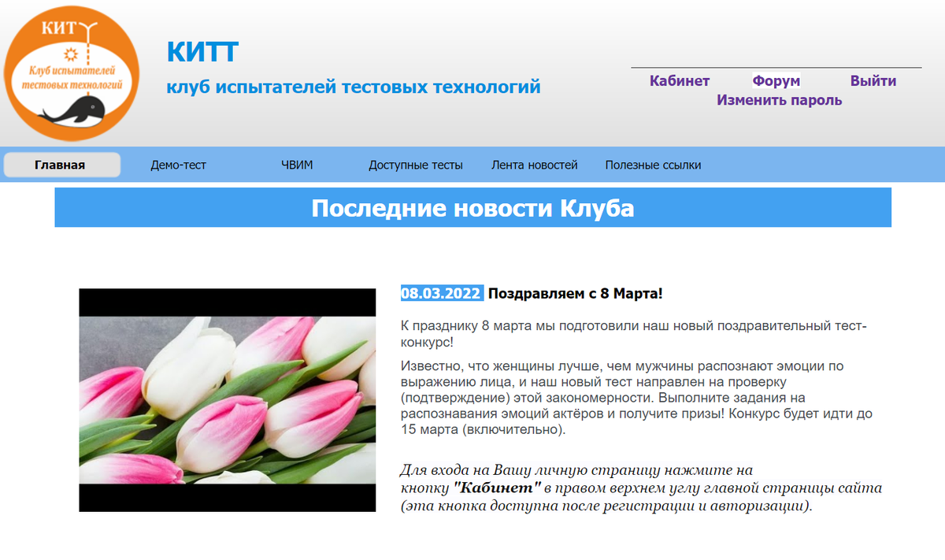Open the Изменить пароль link
The width and height of the screenshot is (945, 560).
(x=780, y=100)
